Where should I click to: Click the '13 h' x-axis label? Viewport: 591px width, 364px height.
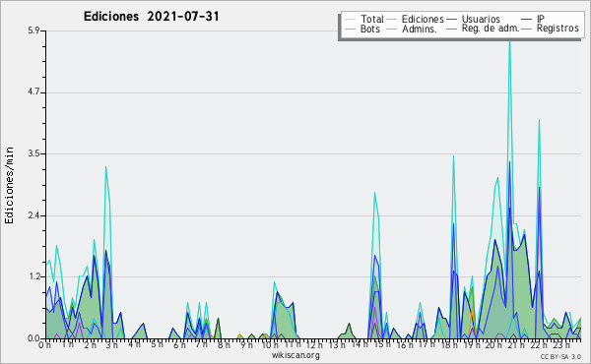[337, 345]
